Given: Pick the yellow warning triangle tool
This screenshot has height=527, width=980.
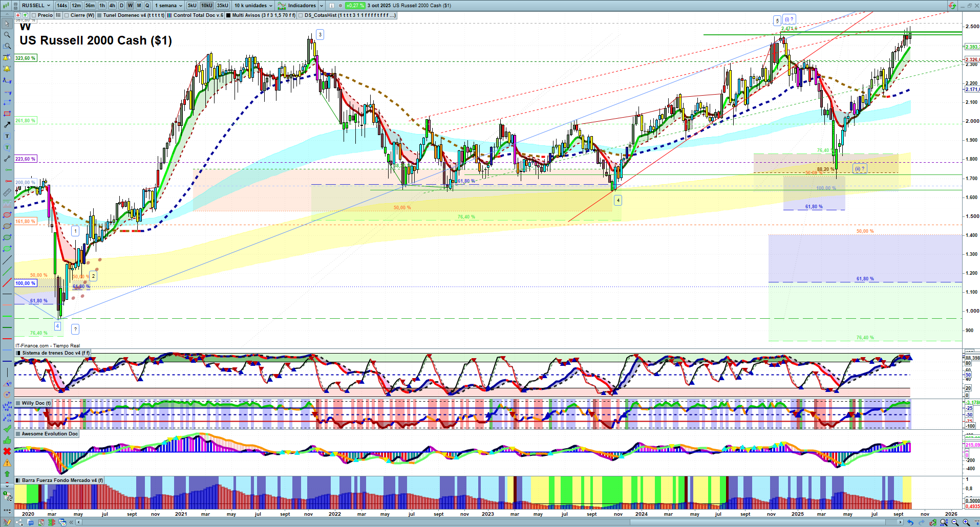Looking at the screenshot, I should 7,463.
